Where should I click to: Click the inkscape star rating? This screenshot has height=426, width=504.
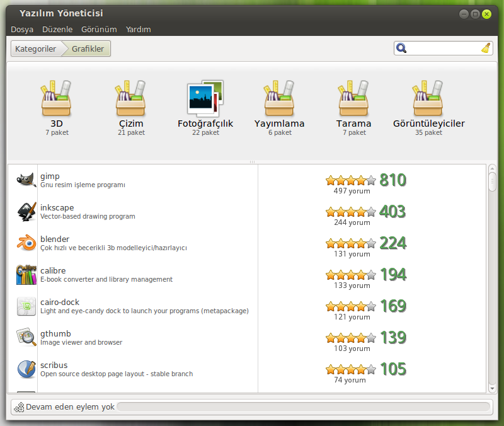click(351, 212)
